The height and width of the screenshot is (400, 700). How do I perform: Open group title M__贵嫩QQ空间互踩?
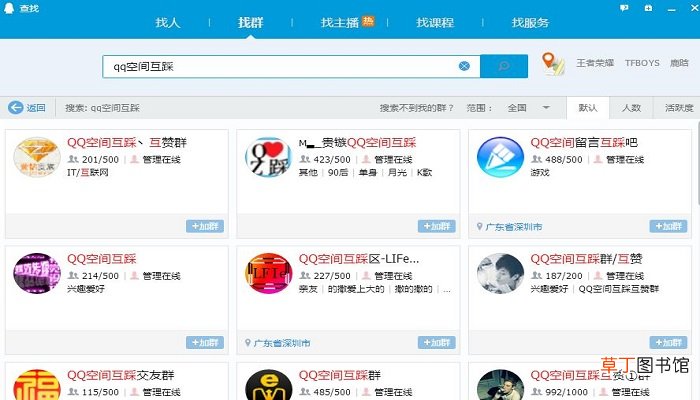[357, 142]
